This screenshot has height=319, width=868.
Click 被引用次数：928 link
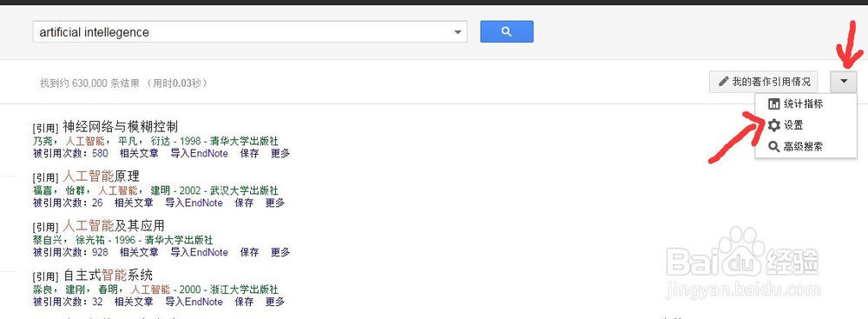click(x=71, y=252)
